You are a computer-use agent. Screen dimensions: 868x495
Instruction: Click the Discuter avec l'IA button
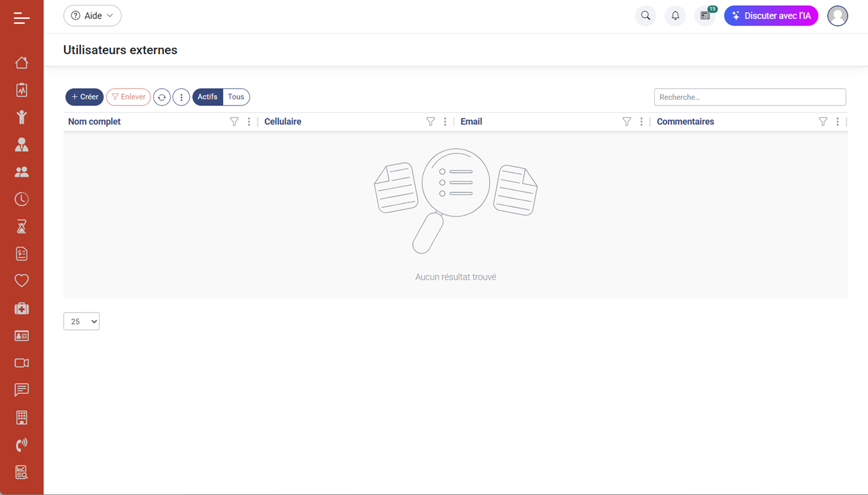click(771, 16)
